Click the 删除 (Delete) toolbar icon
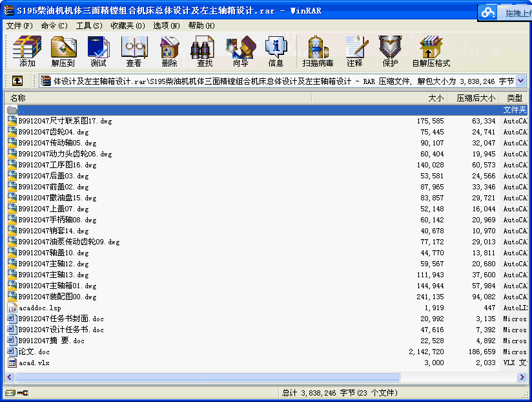The image size is (532, 402). [169, 52]
